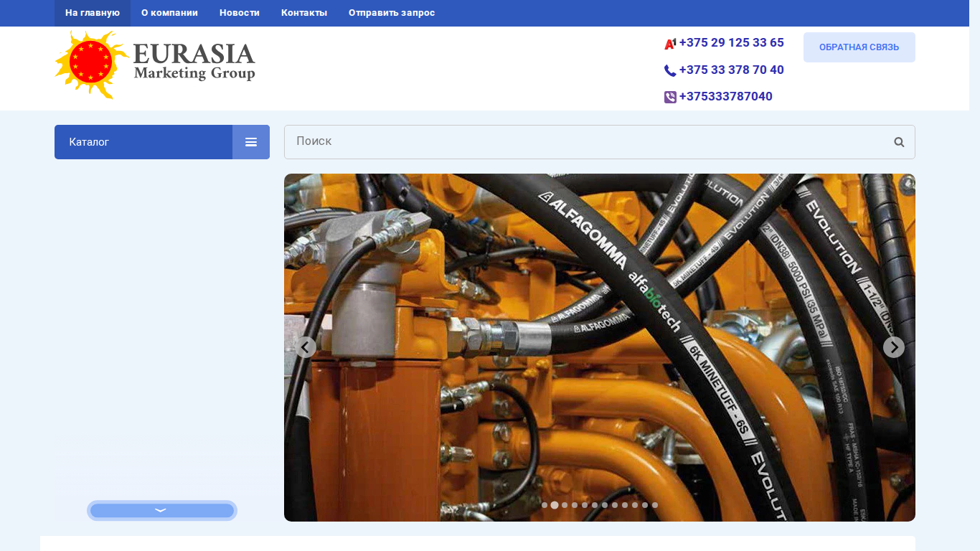Screen dimensions: 980x551
Task: Click the magnifier search icon
Action: click(x=899, y=142)
